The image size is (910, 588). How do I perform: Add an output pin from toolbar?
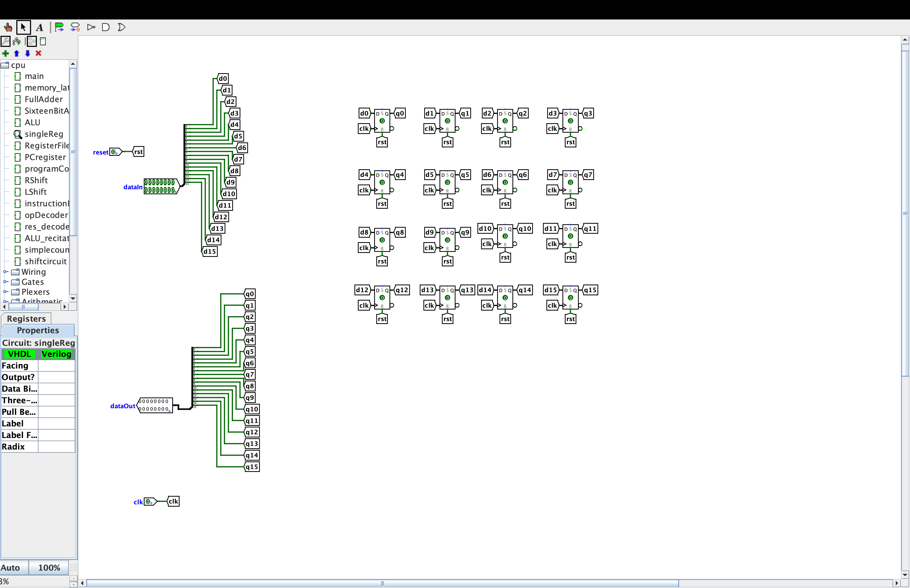75,27
